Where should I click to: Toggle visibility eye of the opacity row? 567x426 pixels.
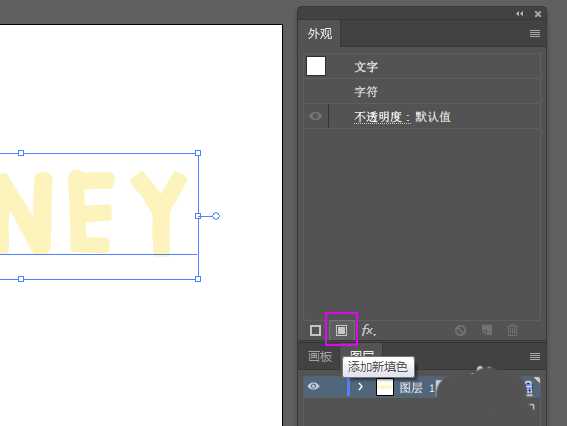[316, 116]
